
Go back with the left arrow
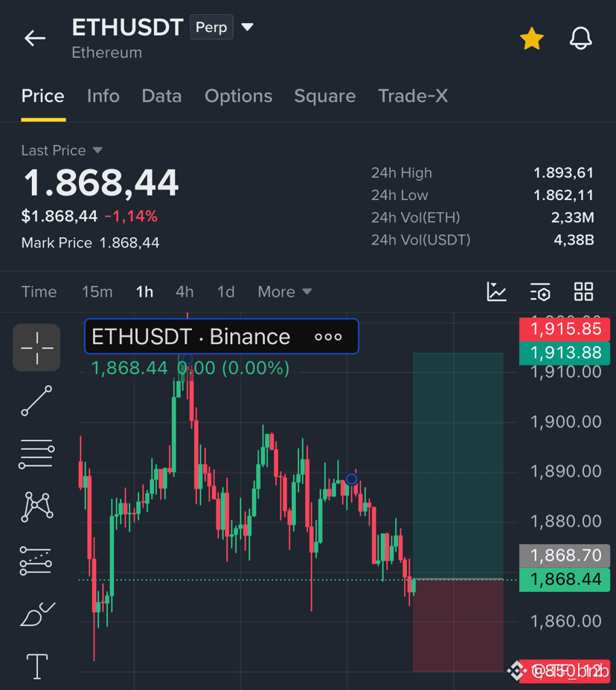[35, 38]
